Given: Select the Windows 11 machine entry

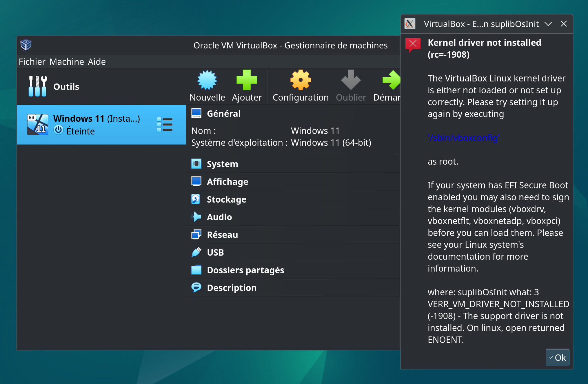Looking at the screenshot, I should [x=101, y=125].
